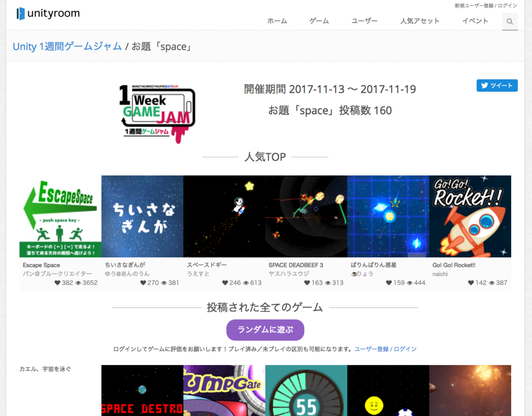
Task: Open the SPACE DEADBEEF 3 thumbnail
Action: [306, 216]
